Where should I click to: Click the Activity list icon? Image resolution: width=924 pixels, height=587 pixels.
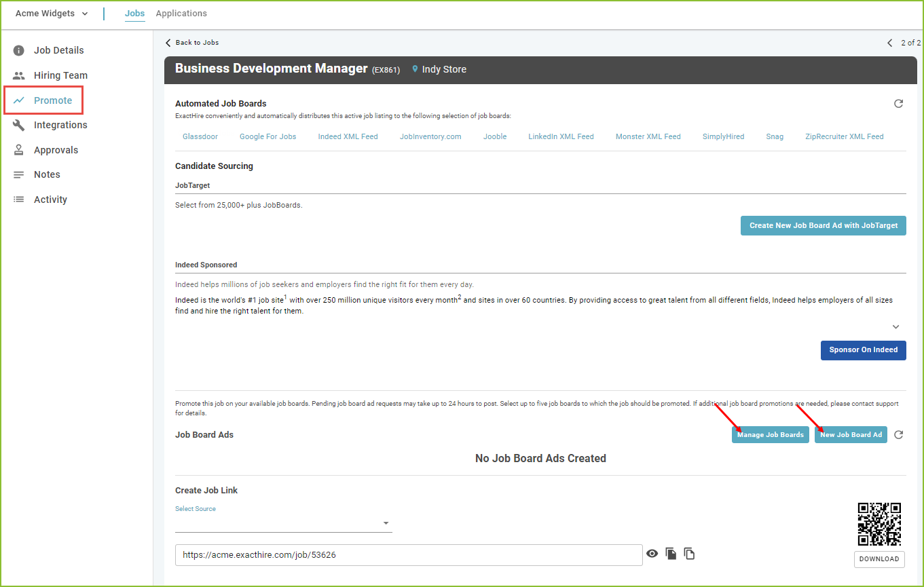pos(19,200)
